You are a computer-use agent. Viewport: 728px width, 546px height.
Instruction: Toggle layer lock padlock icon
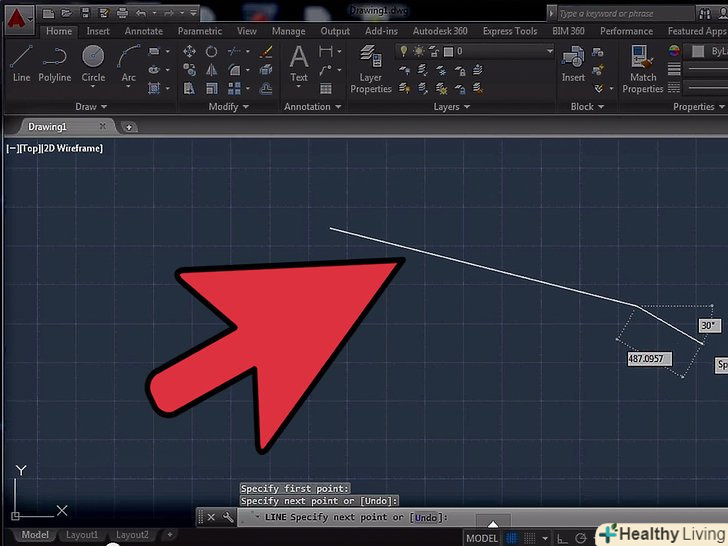click(434, 51)
